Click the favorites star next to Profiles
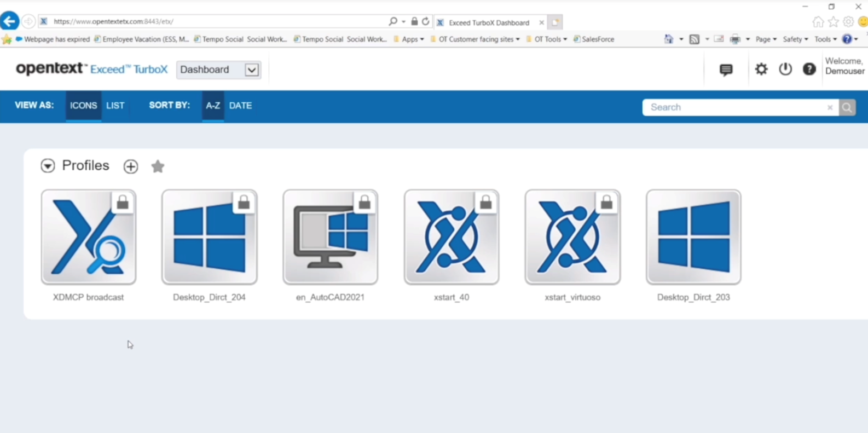The image size is (868, 433). click(158, 166)
